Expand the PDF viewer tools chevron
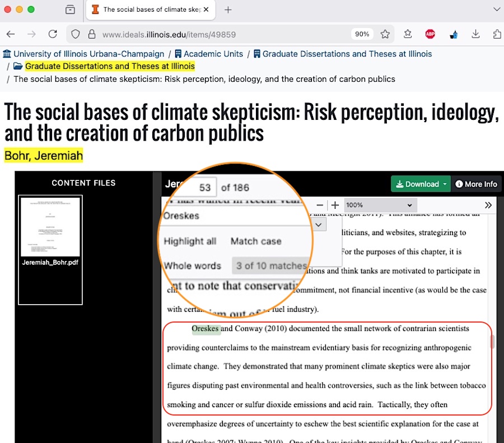 point(488,205)
